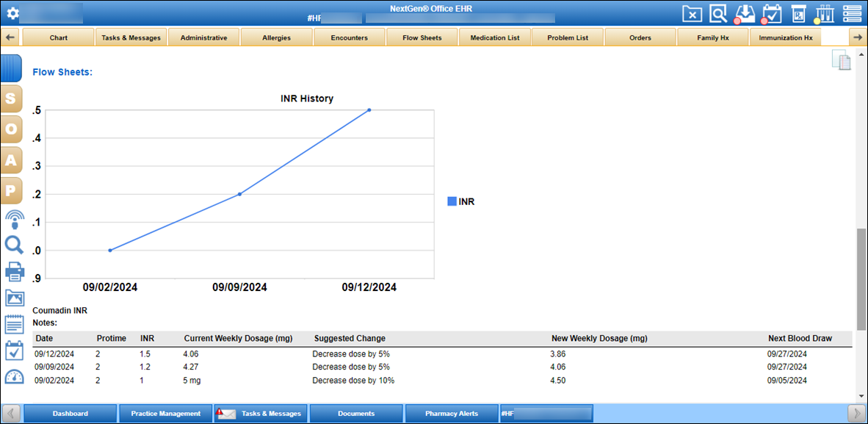Open the inbox import icon with red notification
Viewport: 868px width, 424px height.
pos(745,13)
